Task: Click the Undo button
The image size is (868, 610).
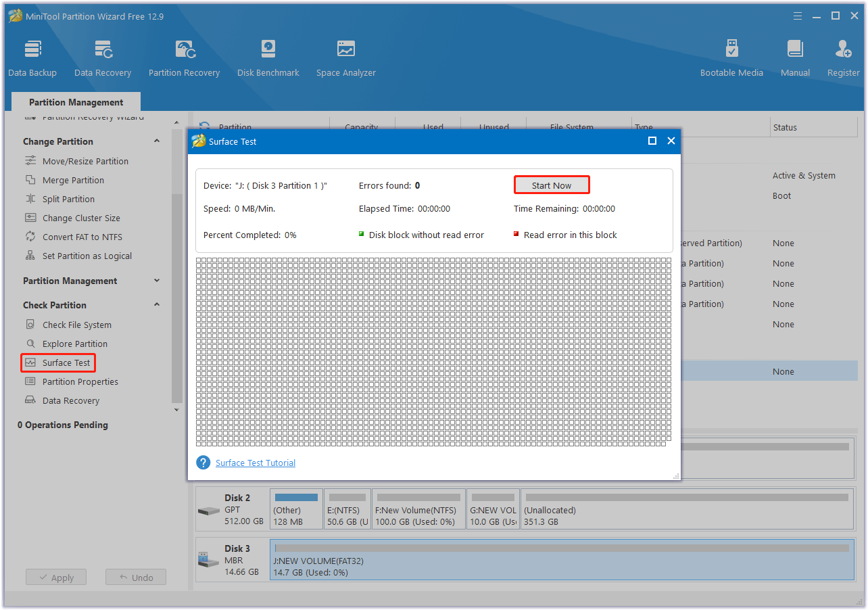Action: coord(135,578)
